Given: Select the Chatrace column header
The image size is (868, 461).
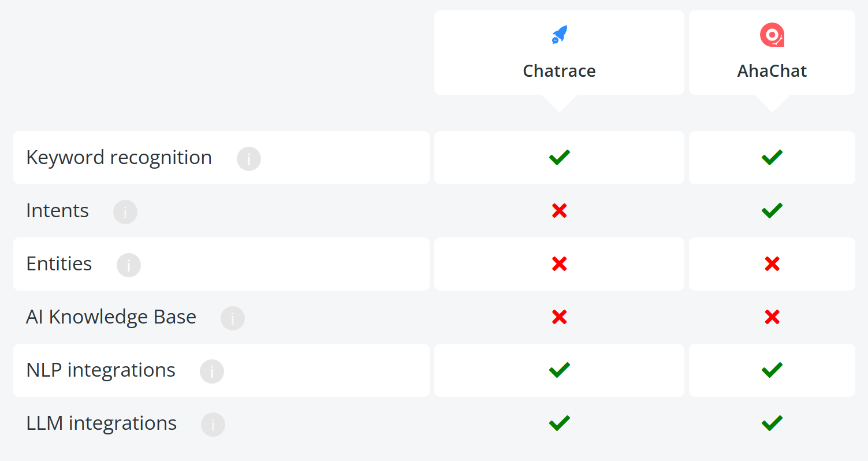Looking at the screenshot, I should pyautogui.click(x=559, y=53).
